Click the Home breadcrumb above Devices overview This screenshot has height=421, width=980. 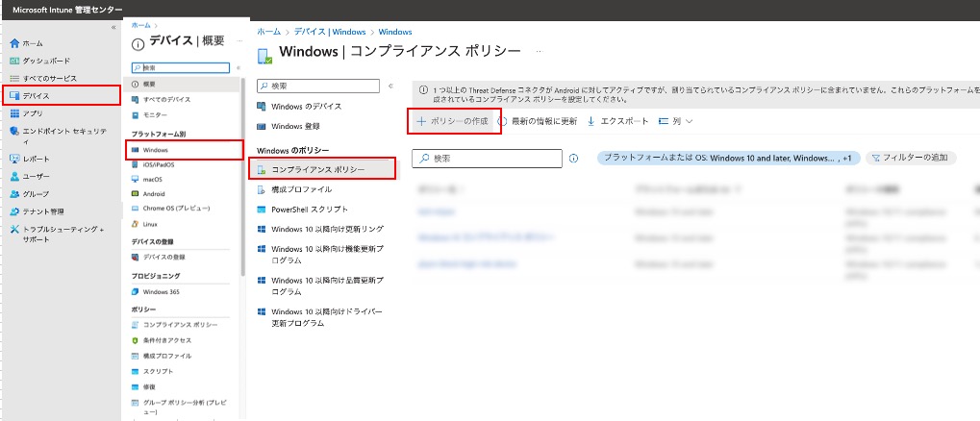pyautogui.click(x=141, y=25)
